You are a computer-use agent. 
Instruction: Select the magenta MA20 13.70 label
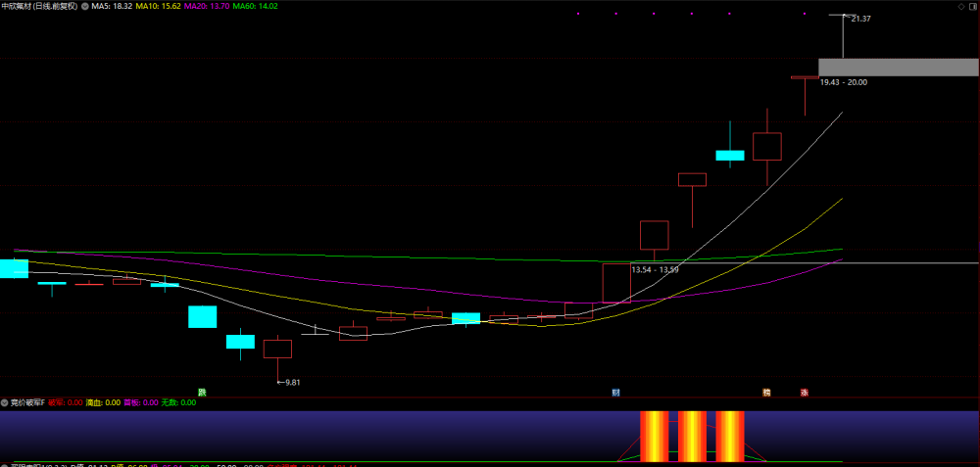[206, 6]
